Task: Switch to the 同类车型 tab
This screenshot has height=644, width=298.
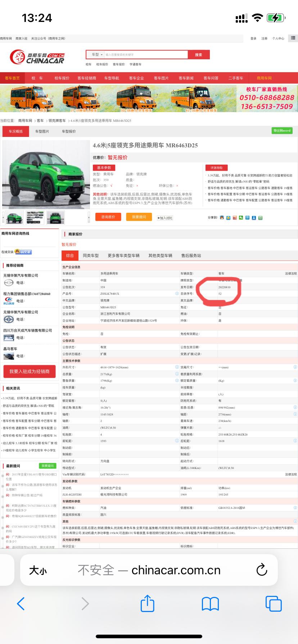Action: [x=91, y=256]
